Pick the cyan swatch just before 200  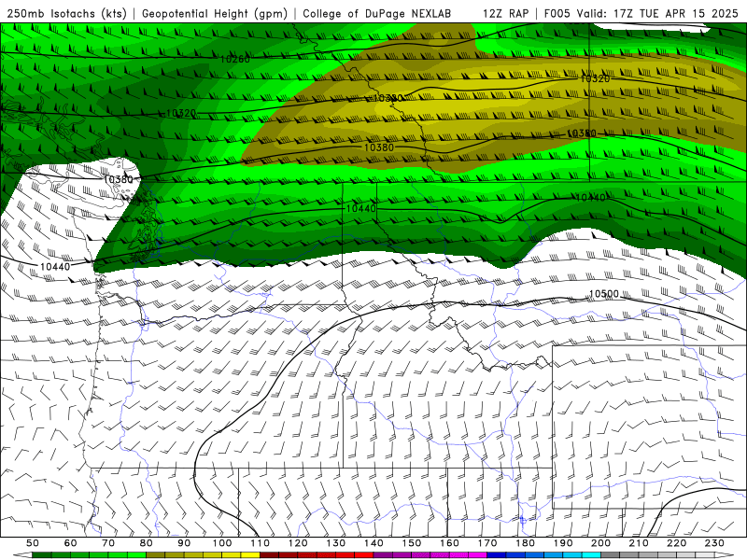coord(591,555)
